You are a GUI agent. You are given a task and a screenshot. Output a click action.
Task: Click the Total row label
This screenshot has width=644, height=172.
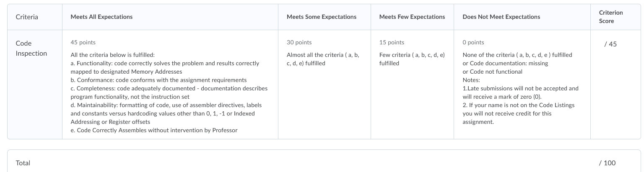(x=23, y=163)
